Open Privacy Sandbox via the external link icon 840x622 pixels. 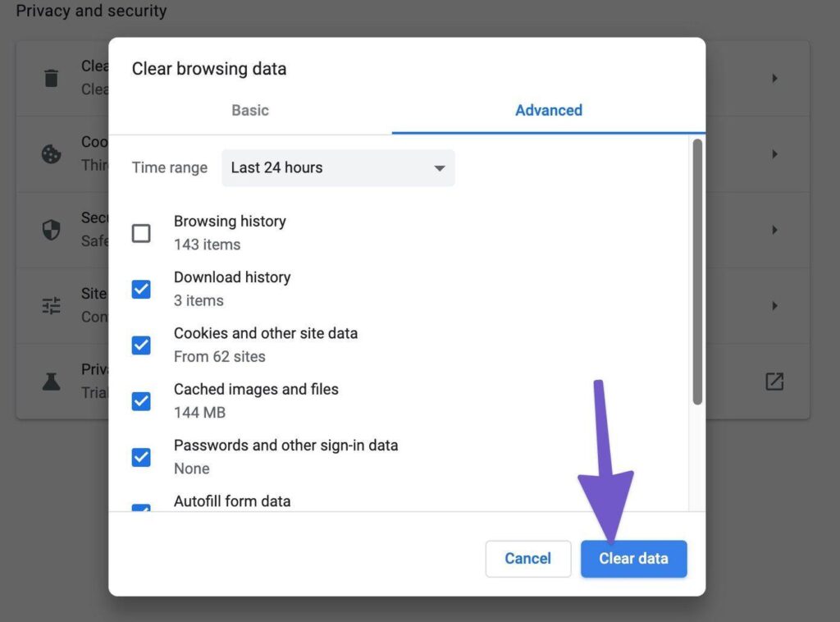click(x=774, y=381)
